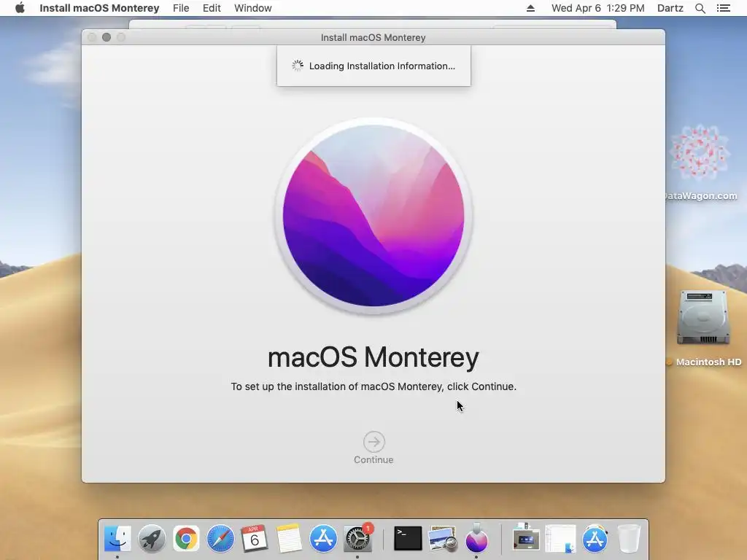747x560 pixels.
Task: Select the DataWagon.com desktop icon
Action: 700,152
